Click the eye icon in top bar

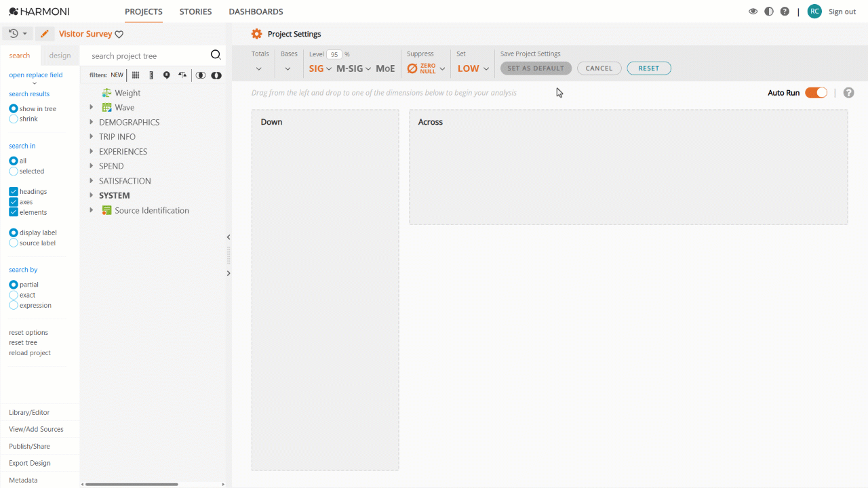[x=753, y=12]
